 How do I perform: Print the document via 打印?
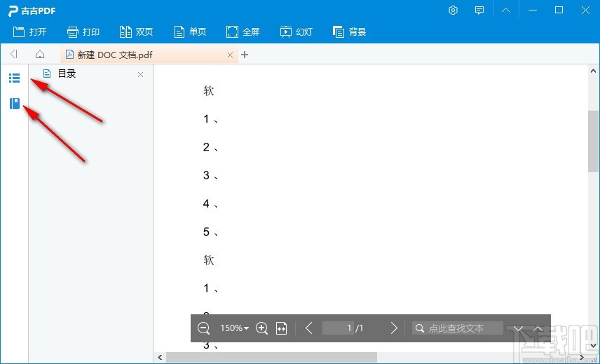[x=83, y=31]
